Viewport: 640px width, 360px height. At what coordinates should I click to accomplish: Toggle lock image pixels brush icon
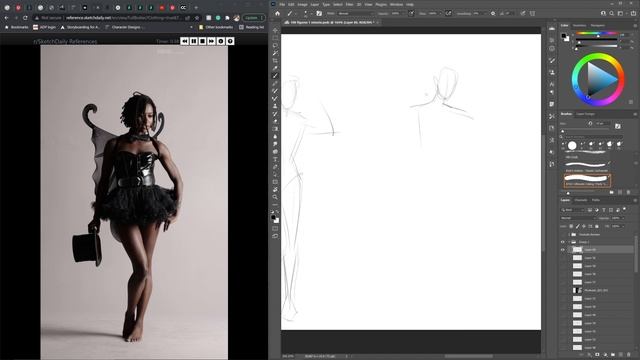pos(578,226)
